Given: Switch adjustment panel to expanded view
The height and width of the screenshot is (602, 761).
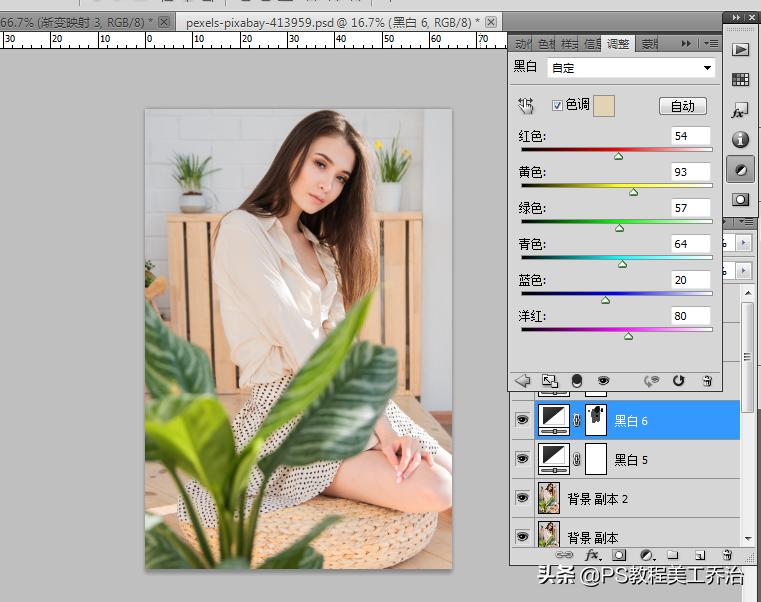Looking at the screenshot, I should (x=550, y=381).
